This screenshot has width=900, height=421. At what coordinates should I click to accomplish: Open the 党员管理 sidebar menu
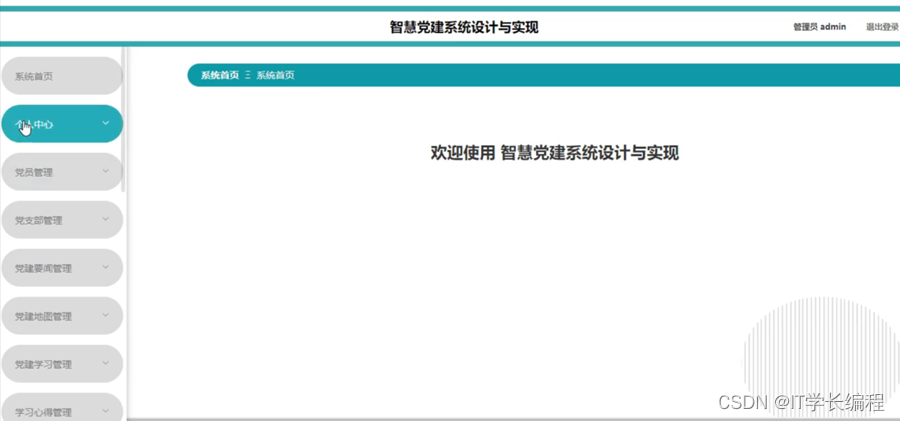[62, 172]
